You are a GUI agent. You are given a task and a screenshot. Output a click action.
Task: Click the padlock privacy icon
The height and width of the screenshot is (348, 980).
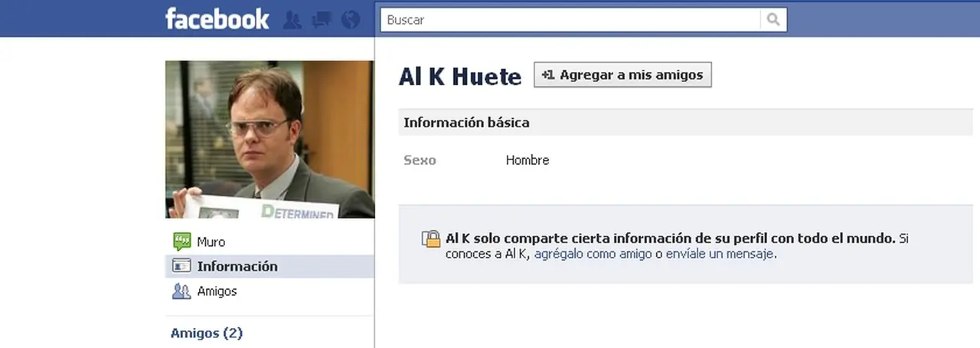tap(431, 238)
